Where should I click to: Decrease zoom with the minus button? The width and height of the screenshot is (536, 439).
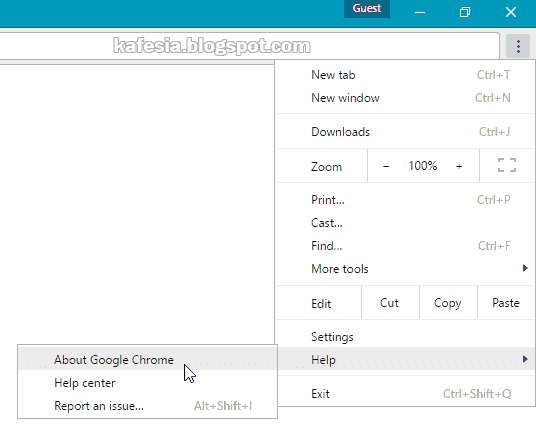[386, 167]
